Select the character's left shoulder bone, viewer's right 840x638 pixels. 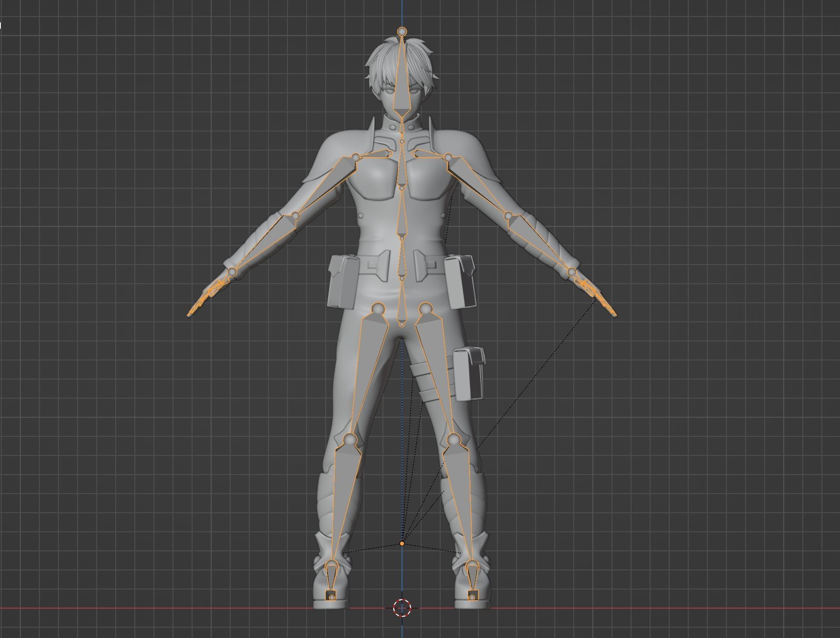coord(430,154)
